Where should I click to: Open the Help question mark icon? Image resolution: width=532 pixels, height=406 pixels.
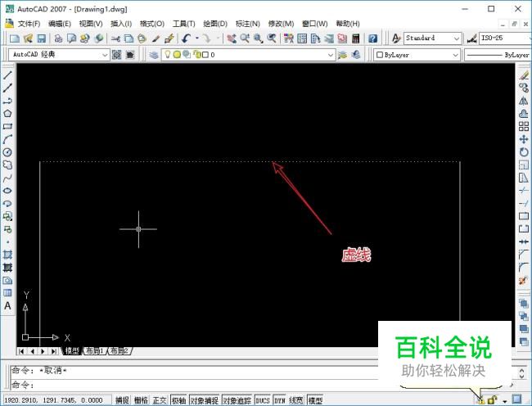[x=372, y=38]
